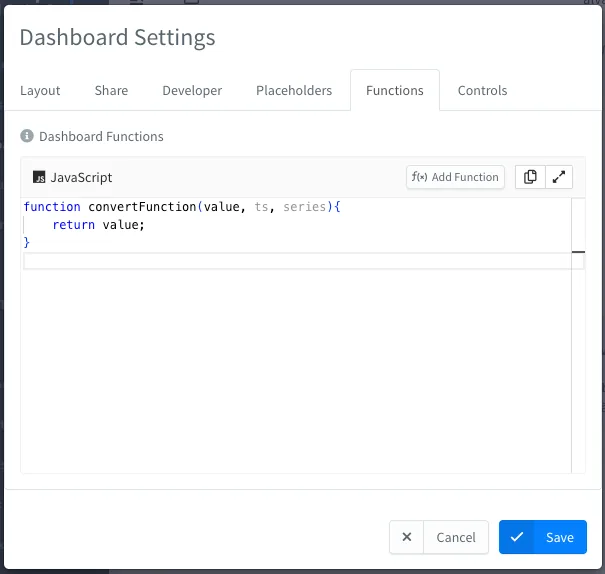Select the Placeholders tab

coord(294,91)
